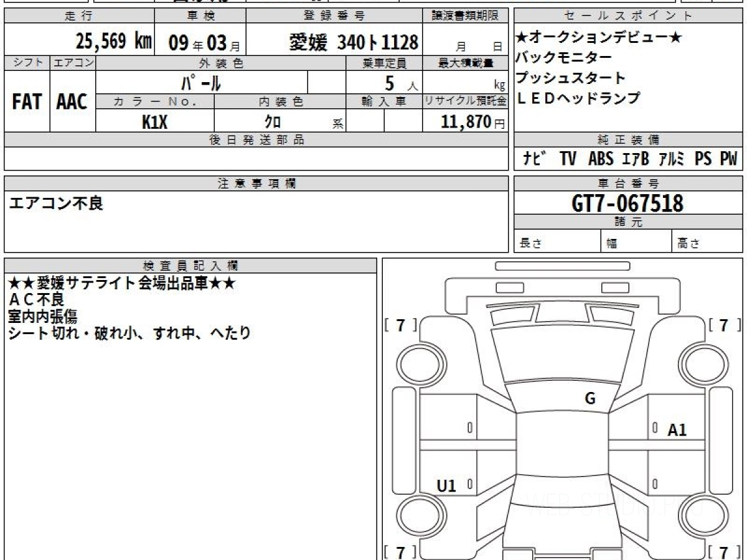
Task: Select the 高さ dimension label
Action: pos(688,244)
